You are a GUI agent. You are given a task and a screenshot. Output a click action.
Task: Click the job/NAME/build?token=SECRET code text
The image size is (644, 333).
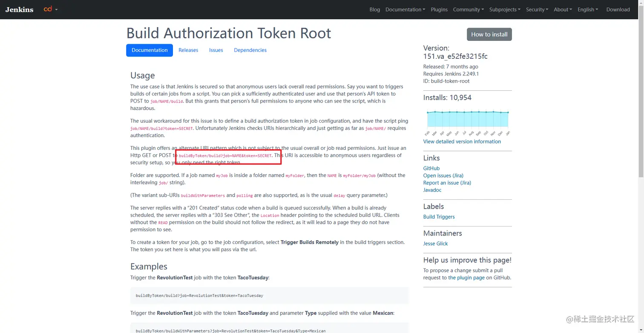(x=161, y=129)
